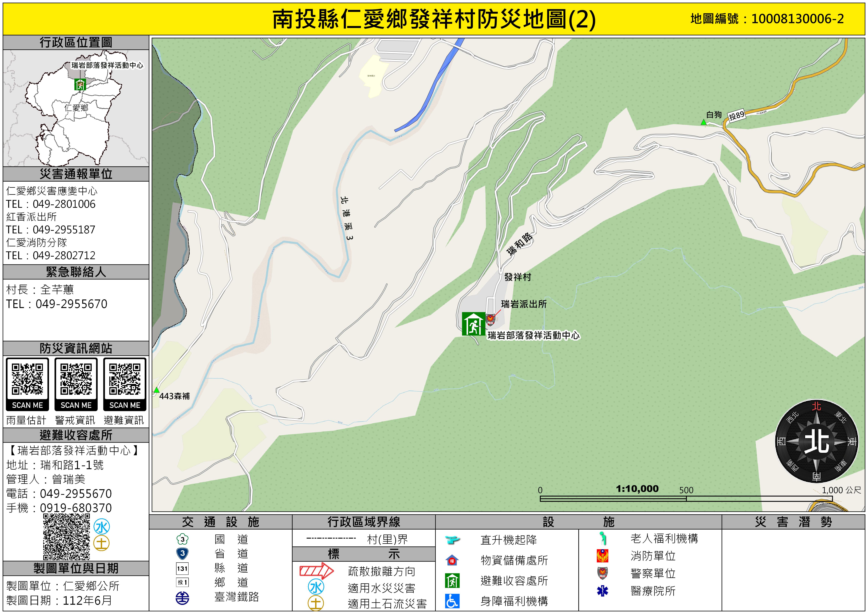The image size is (868, 614).
Task: Click the small locator map shelter marker
Action: tap(80, 85)
